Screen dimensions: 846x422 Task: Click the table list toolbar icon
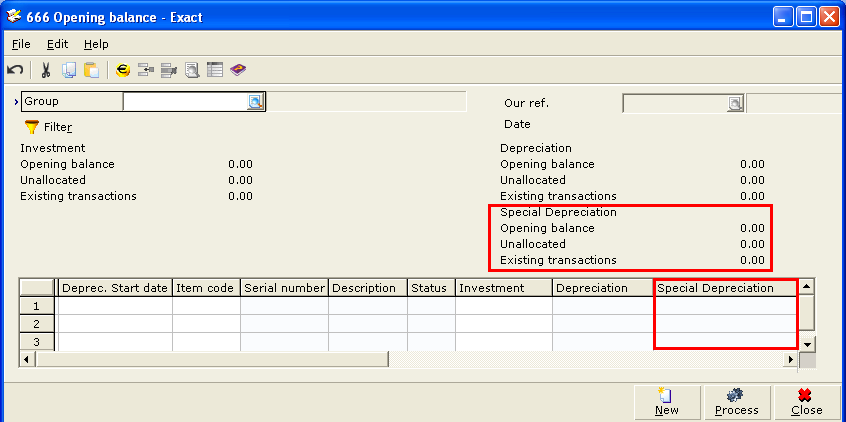click(x=215, y=70)
